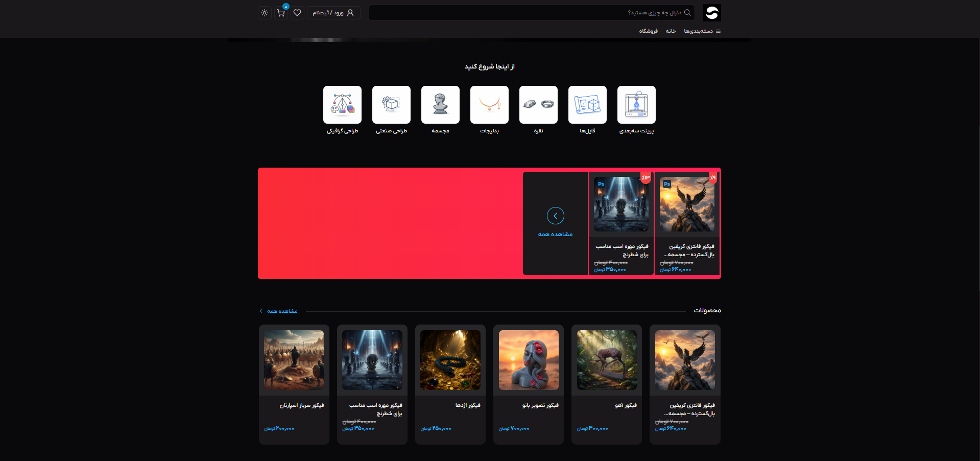Click the محصولات section heading
This screenshot has height=461, width=980.
[707, 310]
